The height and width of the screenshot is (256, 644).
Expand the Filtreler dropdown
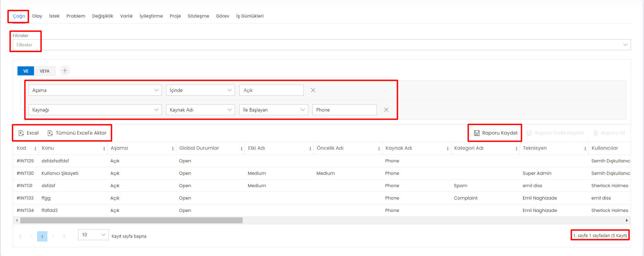[x=625, y=45]
